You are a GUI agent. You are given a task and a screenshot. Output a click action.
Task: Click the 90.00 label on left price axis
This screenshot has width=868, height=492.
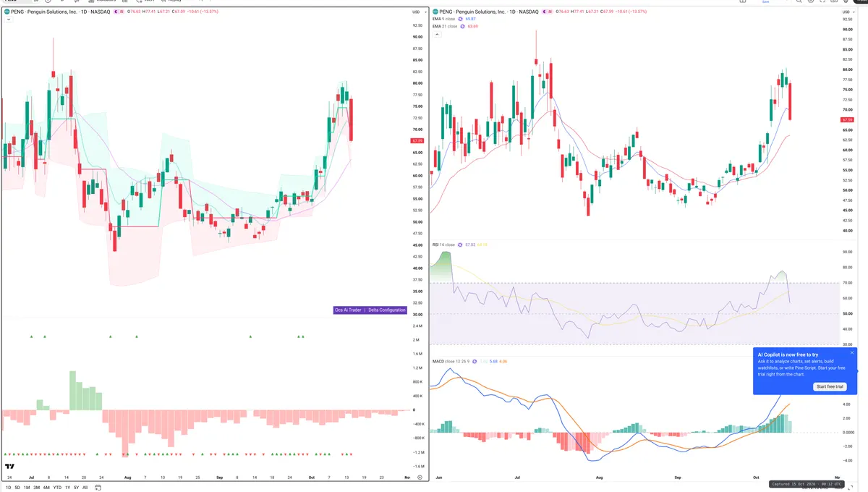click(x=417, y=37)
